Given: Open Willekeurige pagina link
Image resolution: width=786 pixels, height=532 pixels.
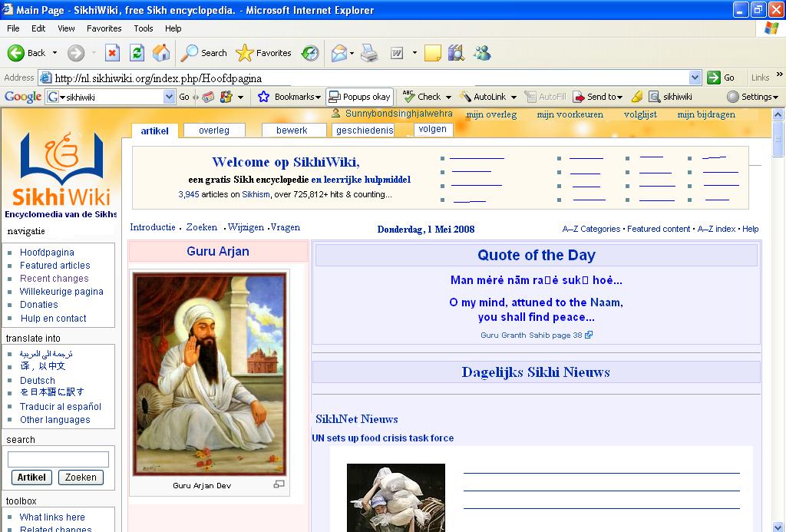Looking at the screenshot, I should [61, 291].
